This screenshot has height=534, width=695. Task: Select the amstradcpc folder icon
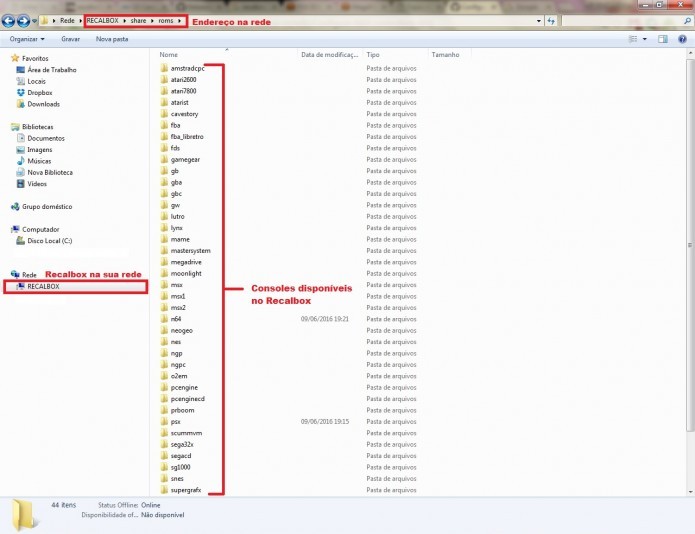(164, 68)
